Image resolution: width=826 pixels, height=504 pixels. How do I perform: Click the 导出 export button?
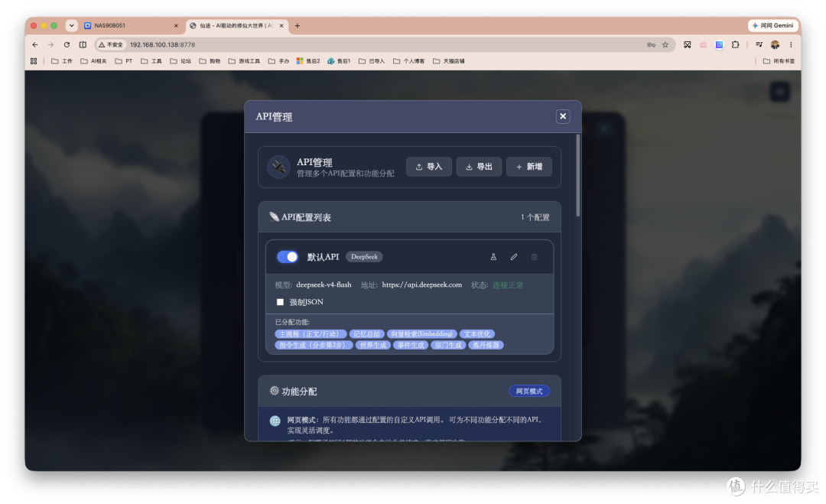click(x=479, y=167)
